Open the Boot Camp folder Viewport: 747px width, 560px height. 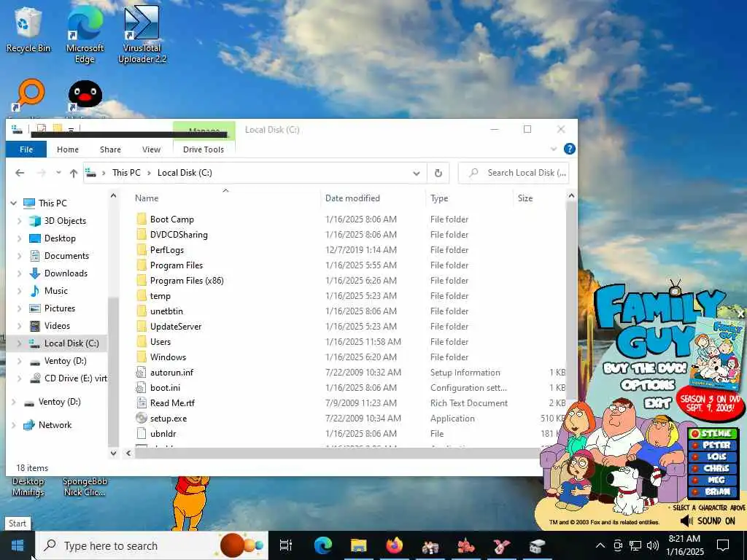(172, 219)
